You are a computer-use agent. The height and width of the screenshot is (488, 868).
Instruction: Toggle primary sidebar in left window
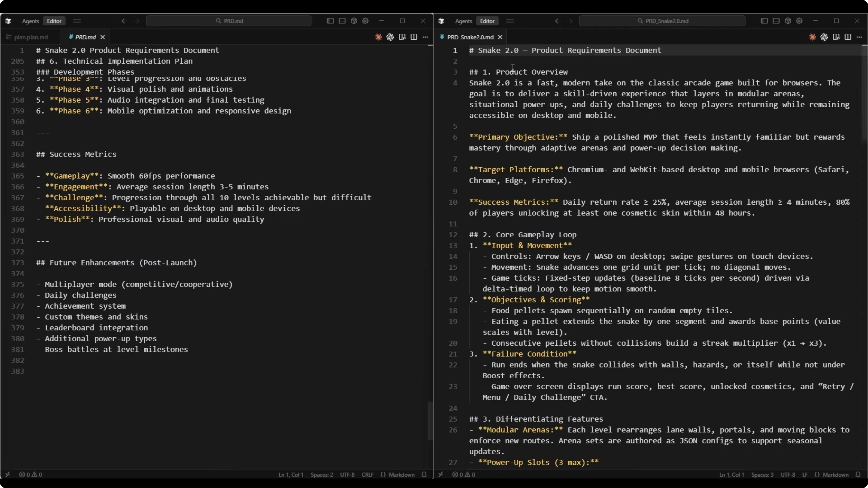[x=330, y=21]
